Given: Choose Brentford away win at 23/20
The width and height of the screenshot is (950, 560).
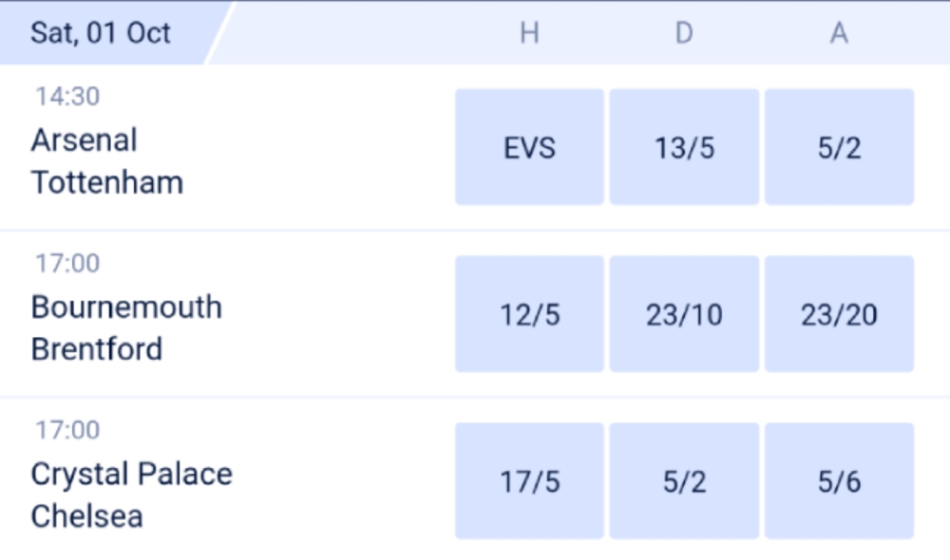Looking at the screenshot, I should 839,314.
